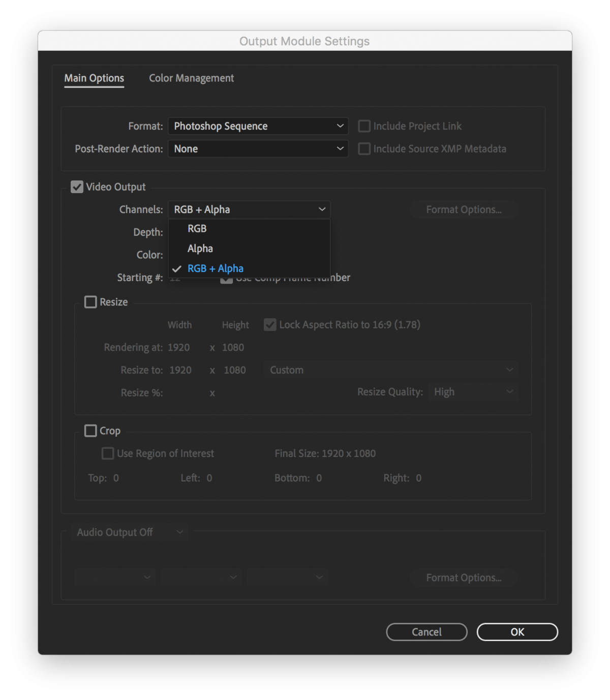Enable the Crop checkbox

pyautogui.click(x=90, y=431)
